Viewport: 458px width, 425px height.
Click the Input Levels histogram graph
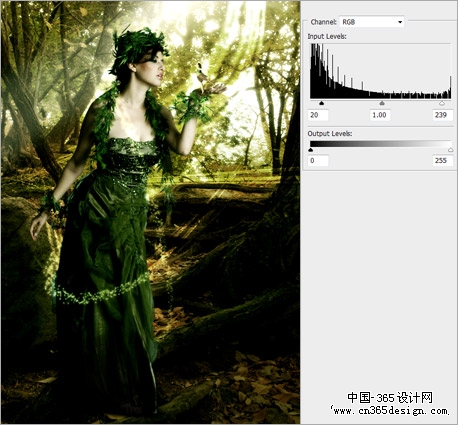(x=381, y=71)
